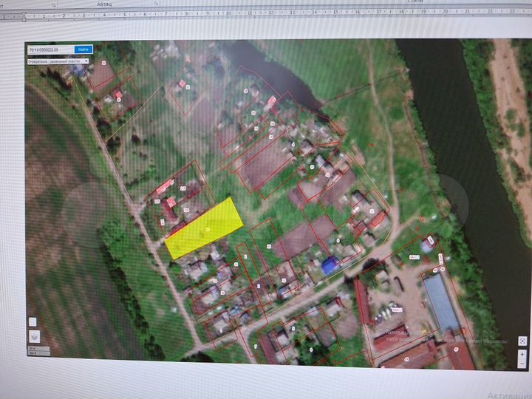Click the long gray-blue warehouse roof at bottom-right
The width and height of the screenshot is (532, 399).
click(440, 304)
